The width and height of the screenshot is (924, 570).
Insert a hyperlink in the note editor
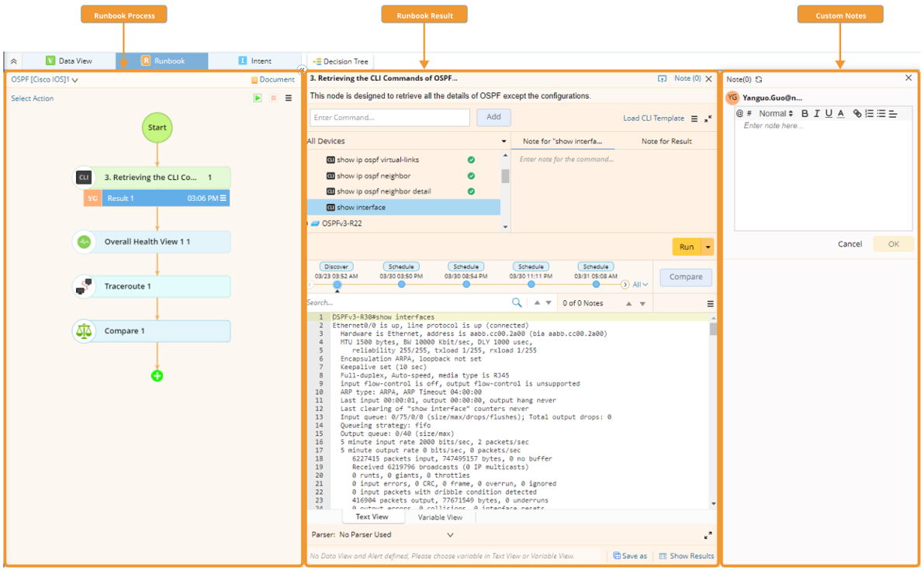[857, 114]
